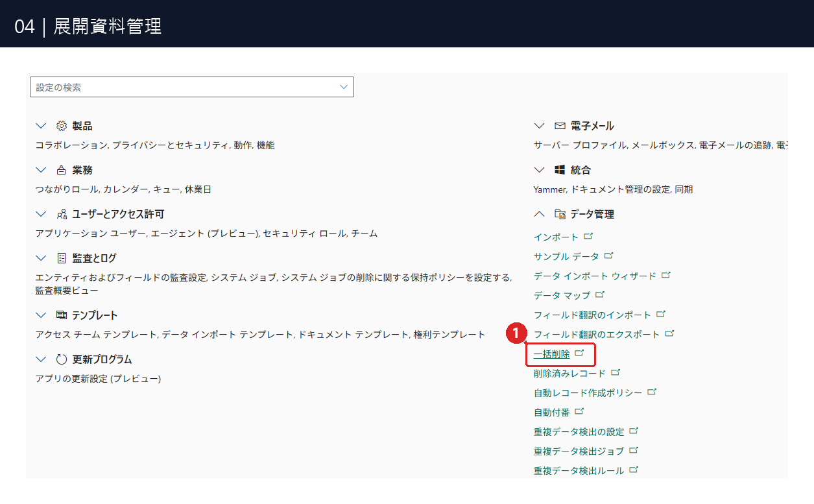Click the refresh icon beside 更新プログラム

[62, 359]
